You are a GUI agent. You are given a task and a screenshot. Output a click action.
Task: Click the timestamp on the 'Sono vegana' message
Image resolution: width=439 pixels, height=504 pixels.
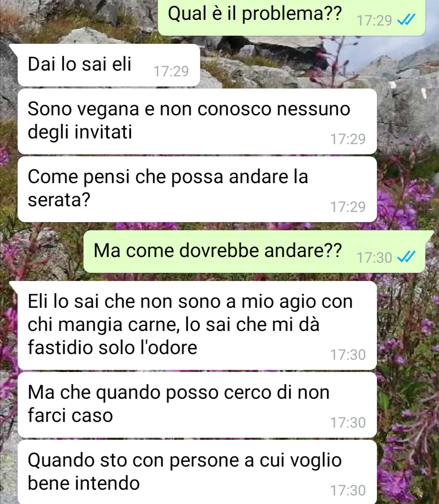[x=348, y=139]
